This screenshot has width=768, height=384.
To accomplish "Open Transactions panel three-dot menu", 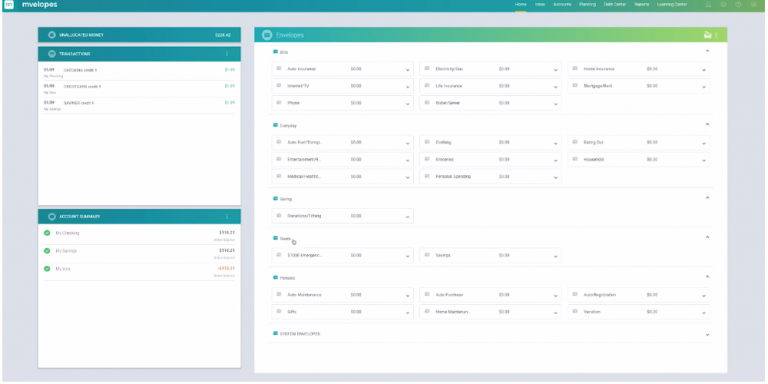I will click(227, 54).
